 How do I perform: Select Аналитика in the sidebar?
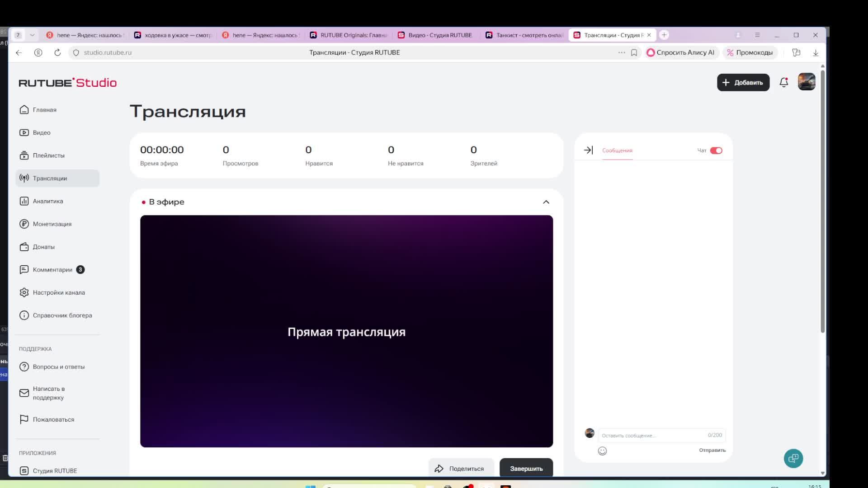click(x=47, y=201)
